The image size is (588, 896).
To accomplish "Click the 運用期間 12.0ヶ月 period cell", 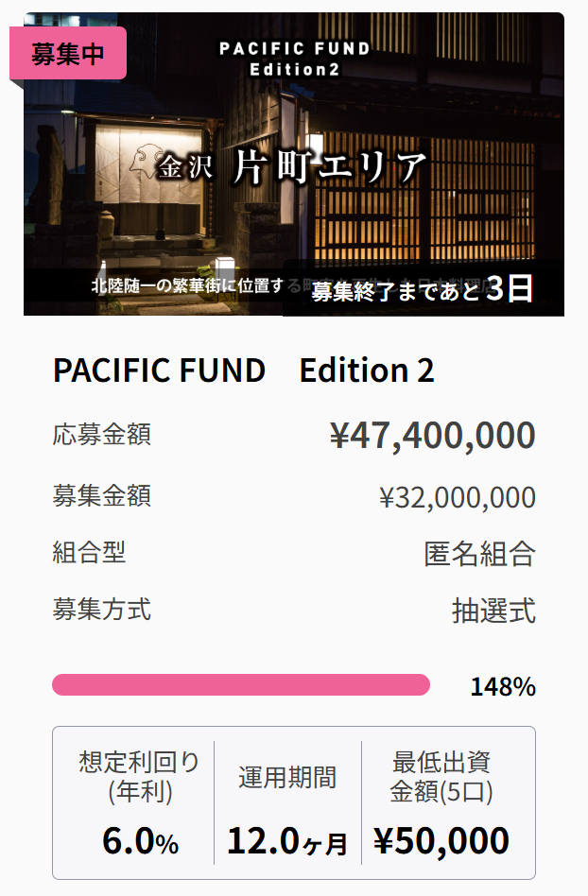I will 287,803.
